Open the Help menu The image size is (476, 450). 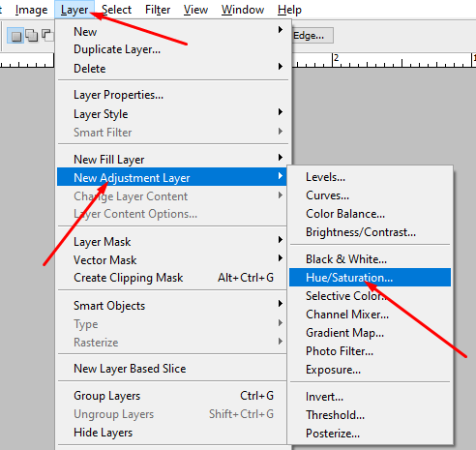pos(289,10)
